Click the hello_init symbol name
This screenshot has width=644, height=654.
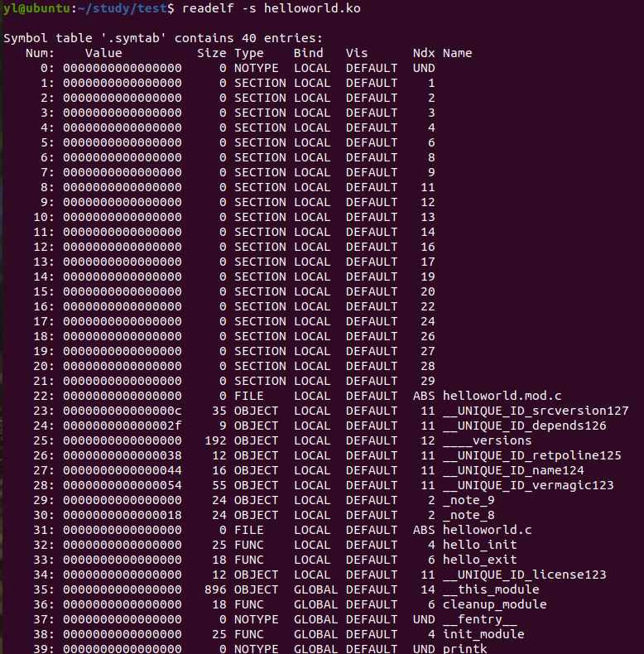pyautogui.click(x=479, y=545)
